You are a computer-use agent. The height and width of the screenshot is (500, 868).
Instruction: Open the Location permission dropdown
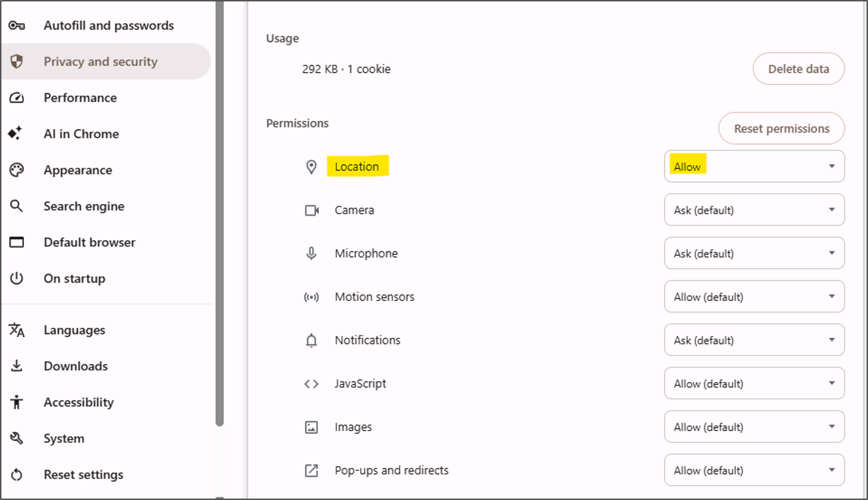754,166
